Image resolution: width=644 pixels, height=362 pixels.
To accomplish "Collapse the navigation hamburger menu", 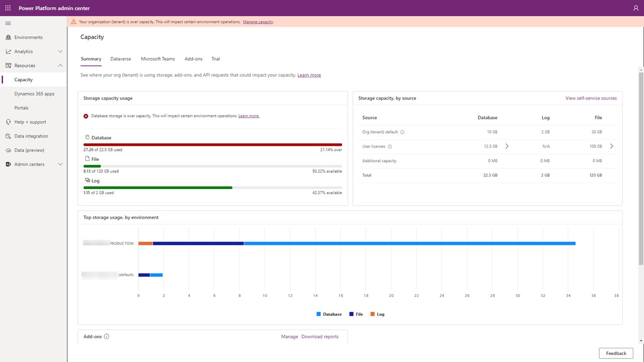I will 8,23.
